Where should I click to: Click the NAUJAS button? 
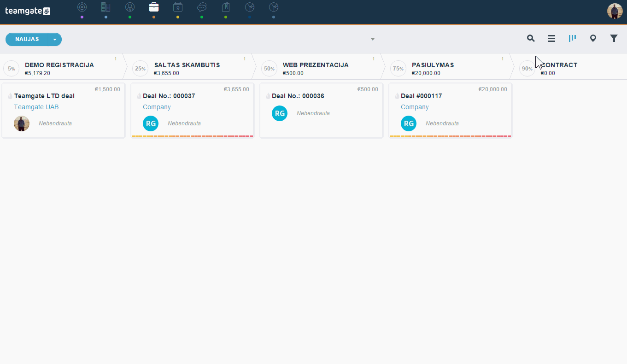pyautogui.click(x=27, y=40)
